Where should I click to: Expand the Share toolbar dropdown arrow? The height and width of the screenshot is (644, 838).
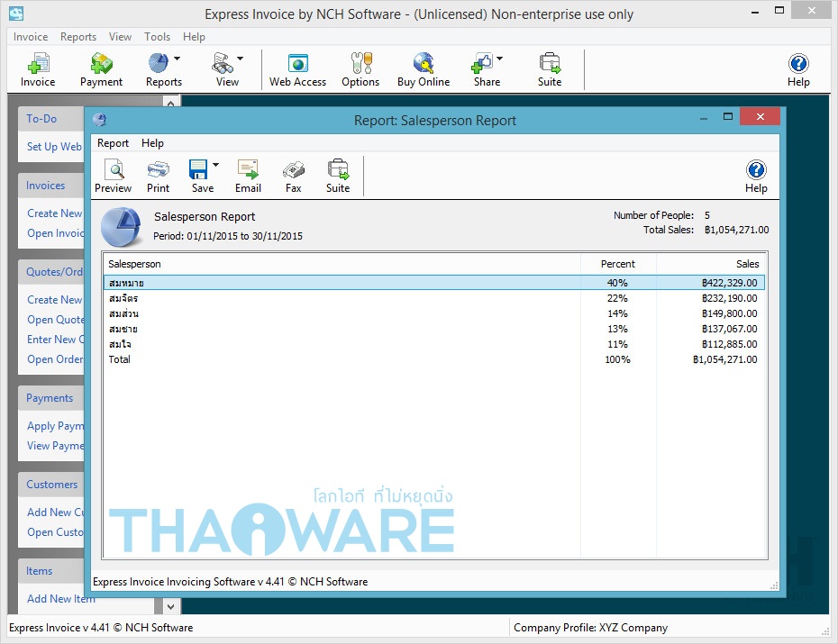click(500, 59)
